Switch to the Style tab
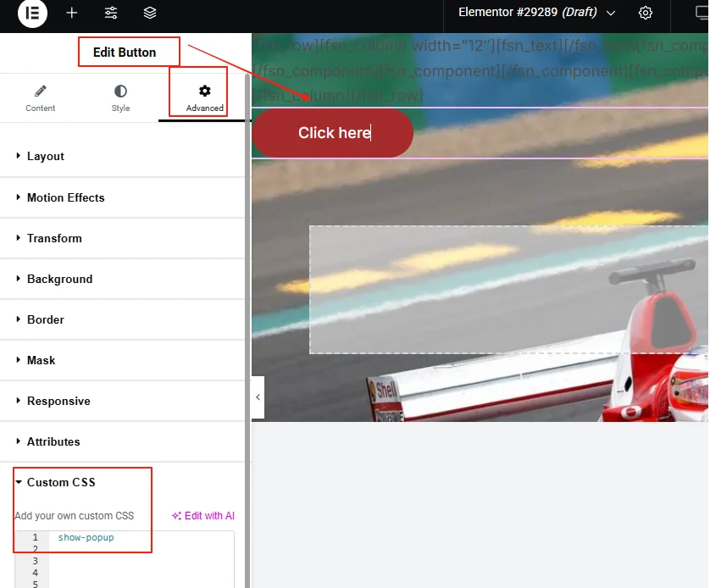This screenshot has height=588, width=710. pos(120,97)
